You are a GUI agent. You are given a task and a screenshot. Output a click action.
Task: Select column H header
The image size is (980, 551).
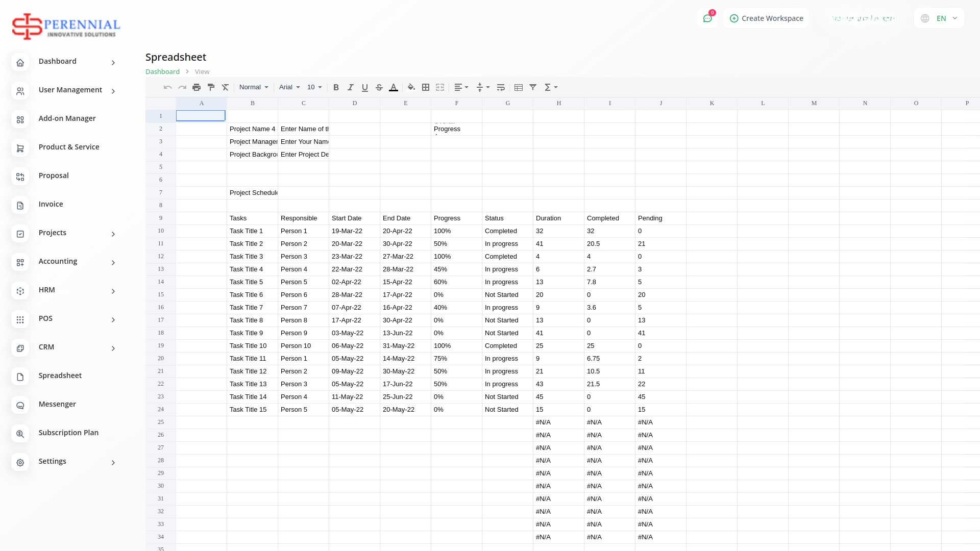(558, 103)
